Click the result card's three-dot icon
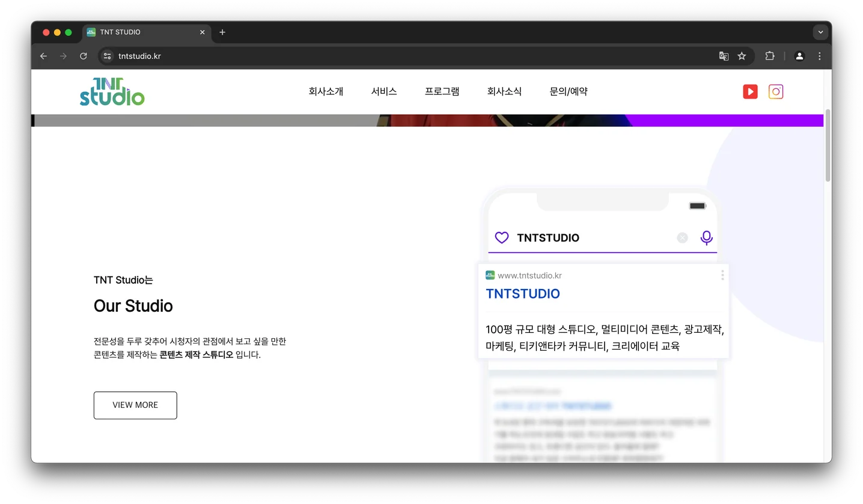This screenshot has height=504, width=863. (722, 275)
